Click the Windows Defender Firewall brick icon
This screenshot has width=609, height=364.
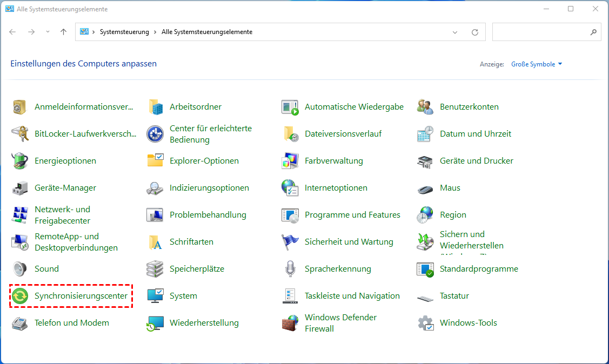pos(290,323)
